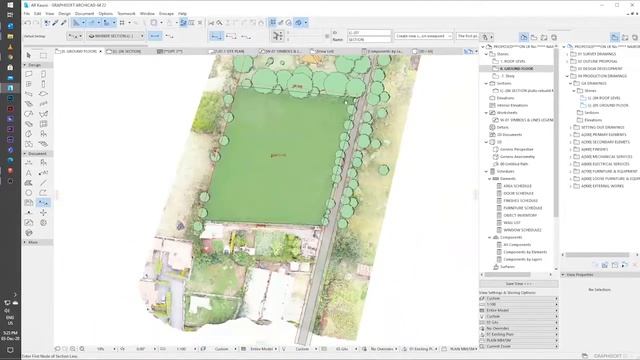The height and width of the screenshot is (360, 640).
Task: Select the Arrow tool in the toolbox
Action: pyautogui.click(x=29, y=55)
